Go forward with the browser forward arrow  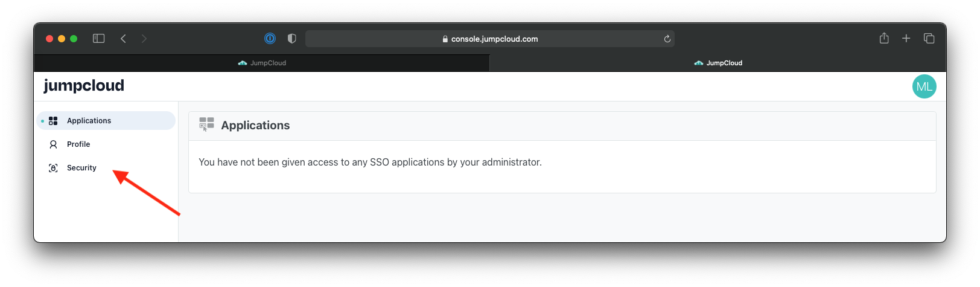pos(144,39)
